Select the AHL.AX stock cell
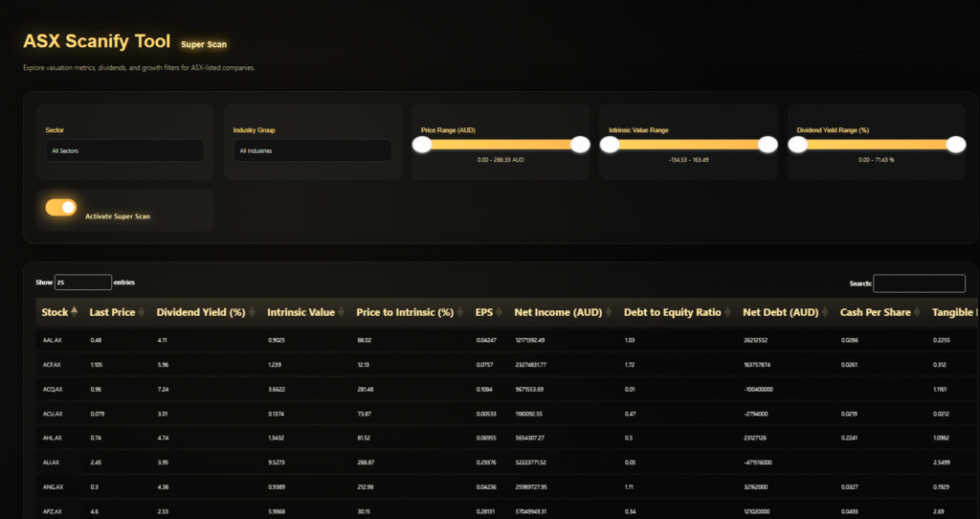Screen dimensions: 980x519 point(53,439)
